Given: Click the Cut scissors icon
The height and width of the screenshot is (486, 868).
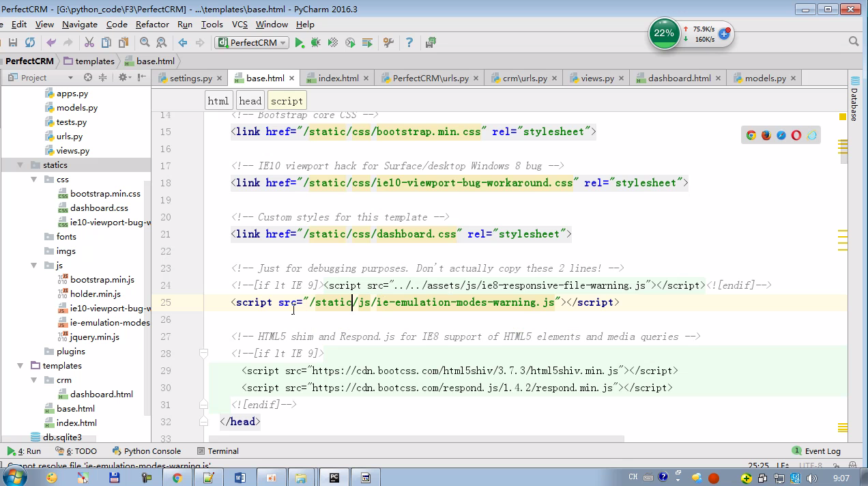Looking at the screenshot, I should (x=89, y=42).
